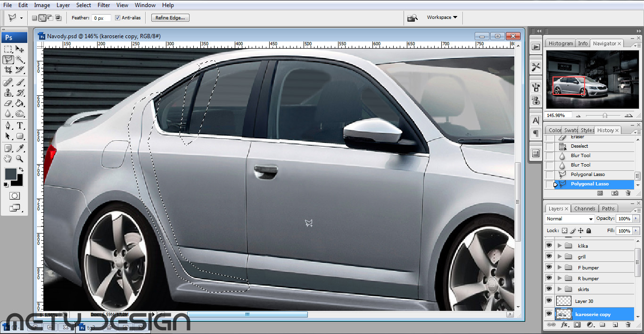Select the Healing Brush tool
Viewport: 644px width, 334px height.
(x=8, y=83)
